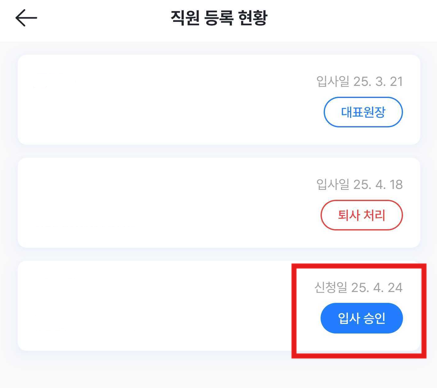Click the red highlight box's border
Screen dimensions: 437x388
pos(359,266)
